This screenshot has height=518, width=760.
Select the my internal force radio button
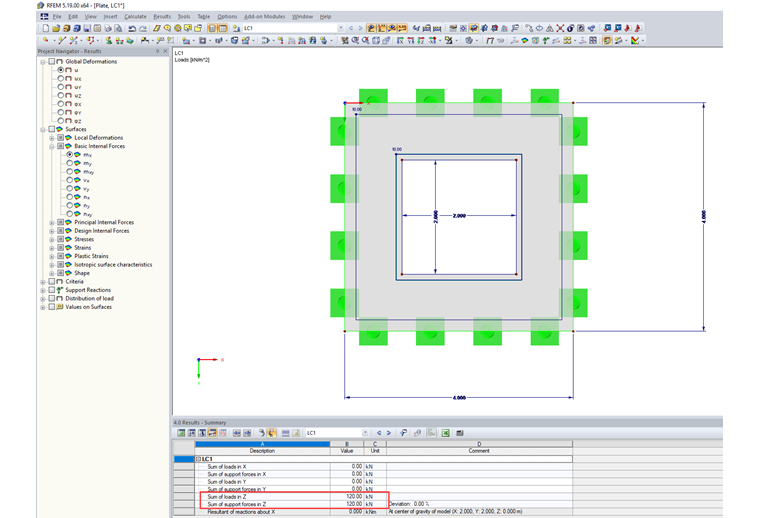(x=70, y=163)
